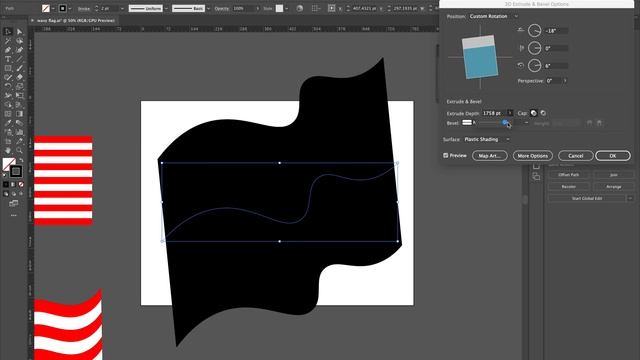Click Recolor quick action button
640x360 pixels.
pos(569,187)
